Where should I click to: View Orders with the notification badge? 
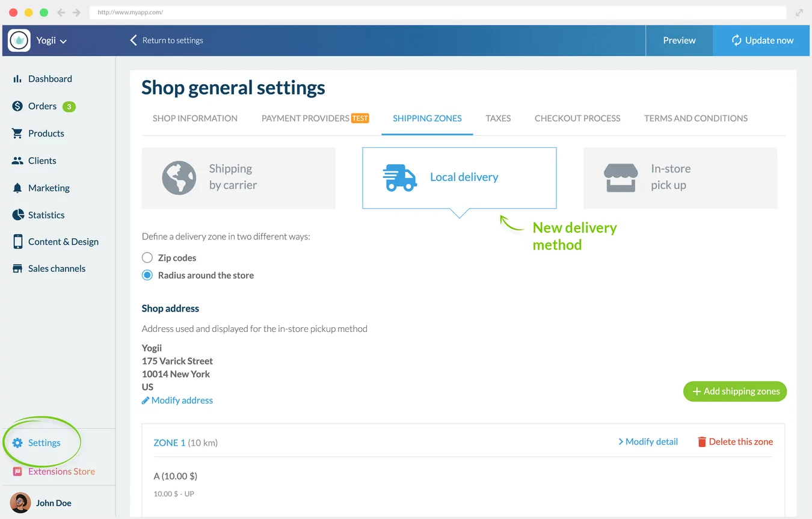pos(39,106)
